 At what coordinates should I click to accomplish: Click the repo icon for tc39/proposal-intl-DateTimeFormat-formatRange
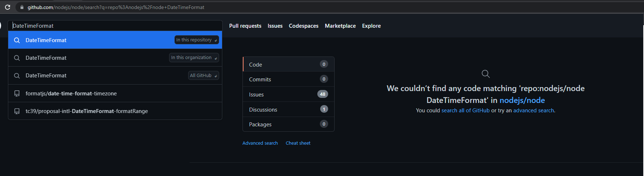(17, 111)
